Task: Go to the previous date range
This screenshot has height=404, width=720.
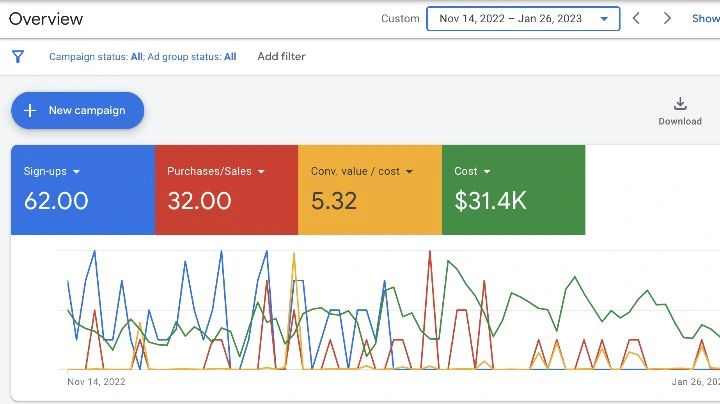Action: click(x=636, y=19)
